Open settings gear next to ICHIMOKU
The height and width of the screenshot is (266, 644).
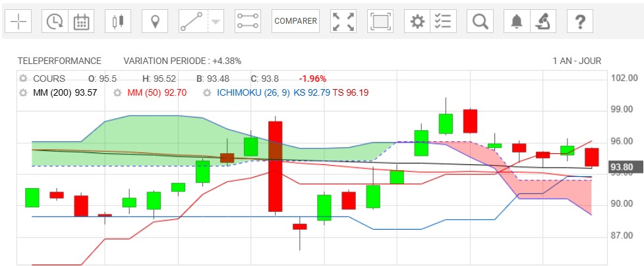click(208, 93)
